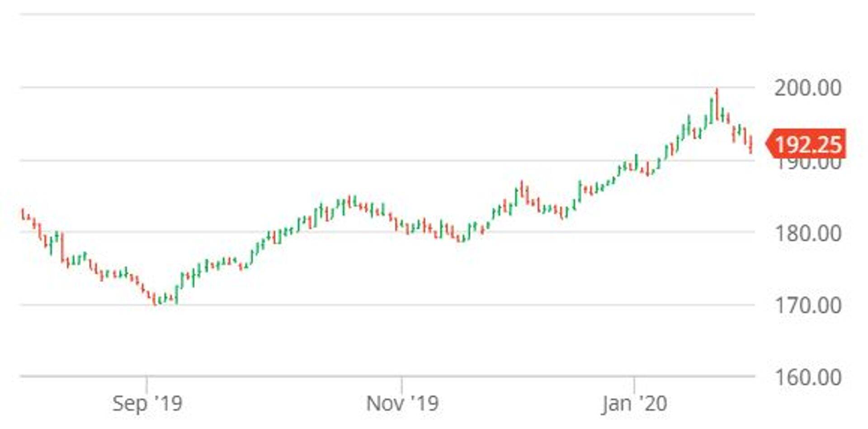Click the tick mark above Sep '19
This screenshot has height=429, width=868.
click(x=146, y=384)
